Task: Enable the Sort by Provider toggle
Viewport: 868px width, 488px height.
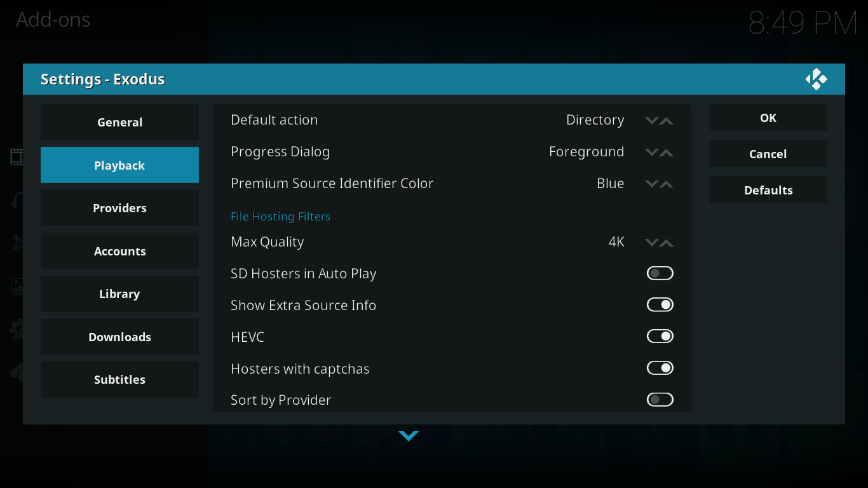Action: click(660, 400)
